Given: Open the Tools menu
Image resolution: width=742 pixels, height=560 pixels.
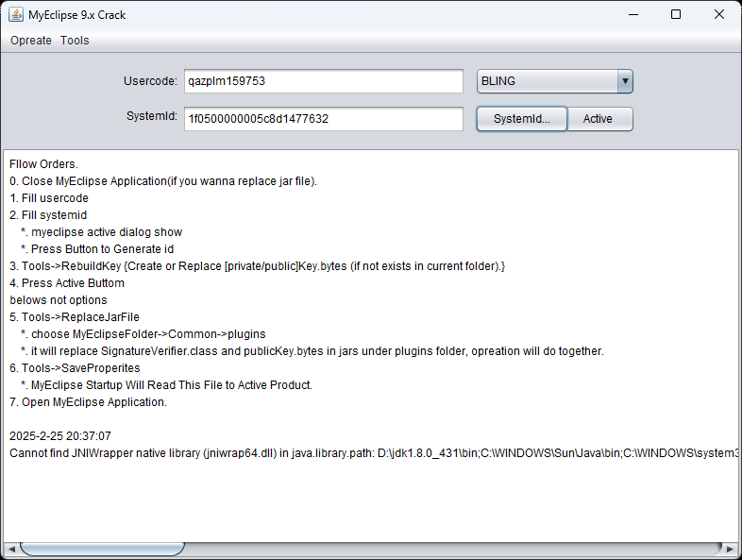Looking at the screenshot, I should point(75,41).
